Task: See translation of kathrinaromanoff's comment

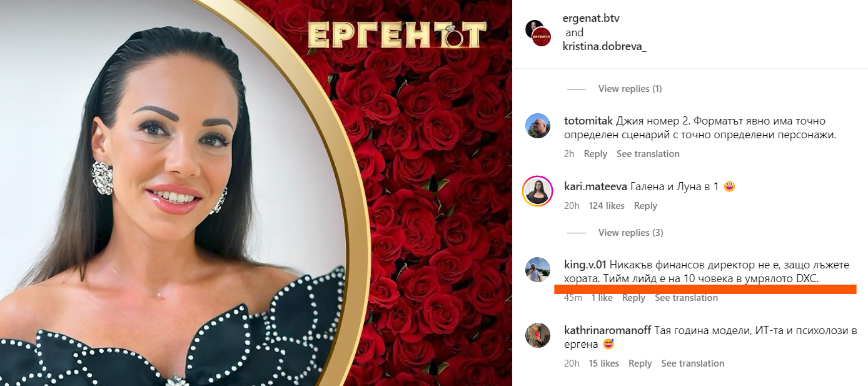Action: tap(692, 363)
